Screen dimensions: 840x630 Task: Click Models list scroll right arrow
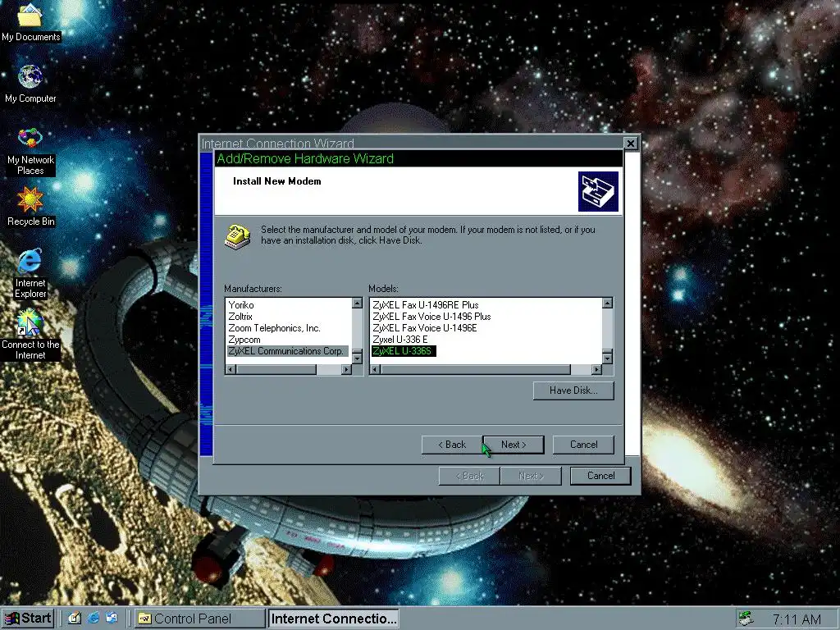coord(596,370)
